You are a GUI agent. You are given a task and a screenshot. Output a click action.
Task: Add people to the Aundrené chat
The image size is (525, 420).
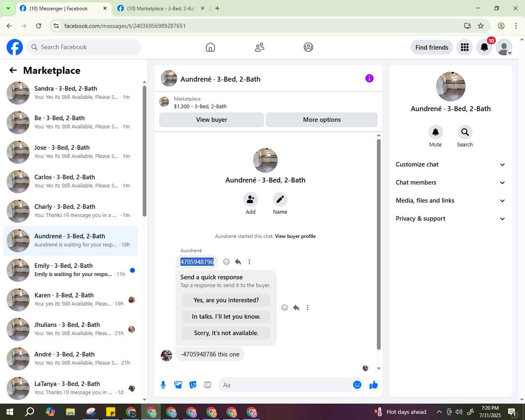pyautogui.click(x=251, y=199)
